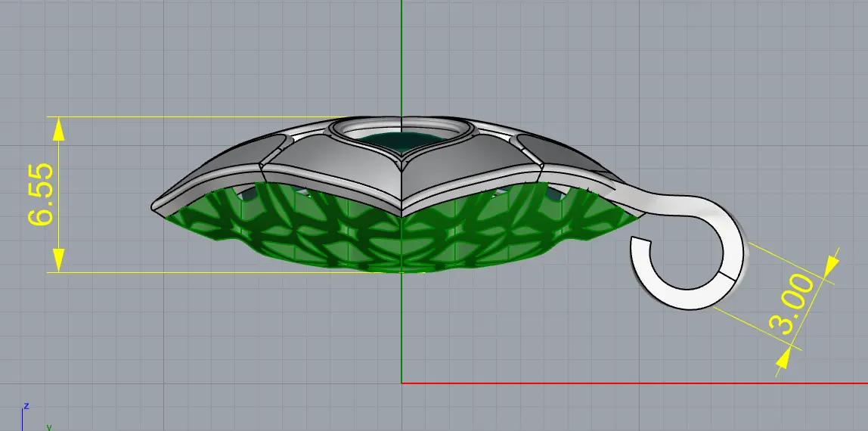Click the bottom yellow extension line of 6.55 dimension
The height and width of the screenshot is (431, 868).
(189, 272)
